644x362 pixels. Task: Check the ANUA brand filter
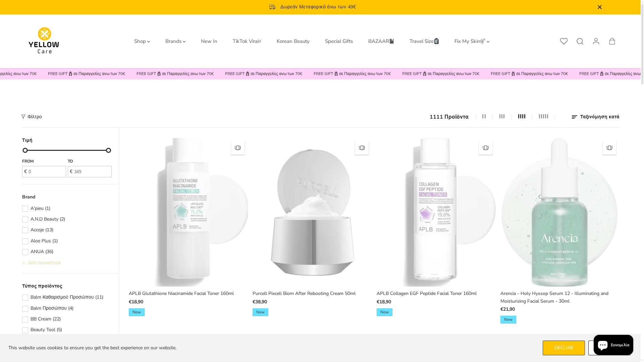point(25,252)
